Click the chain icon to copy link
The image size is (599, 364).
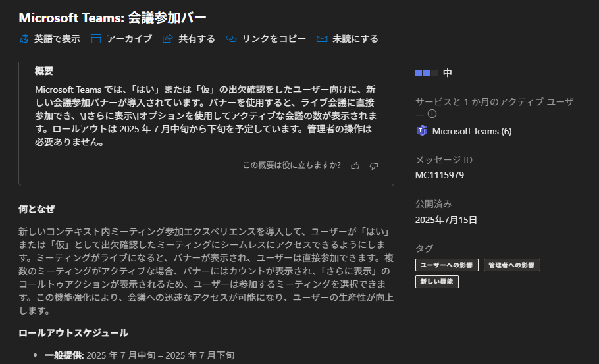231,39
